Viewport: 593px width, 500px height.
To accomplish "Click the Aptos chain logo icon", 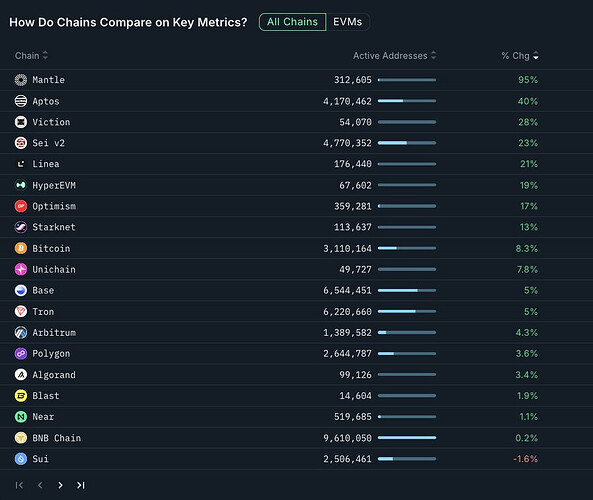I will 21,101.
